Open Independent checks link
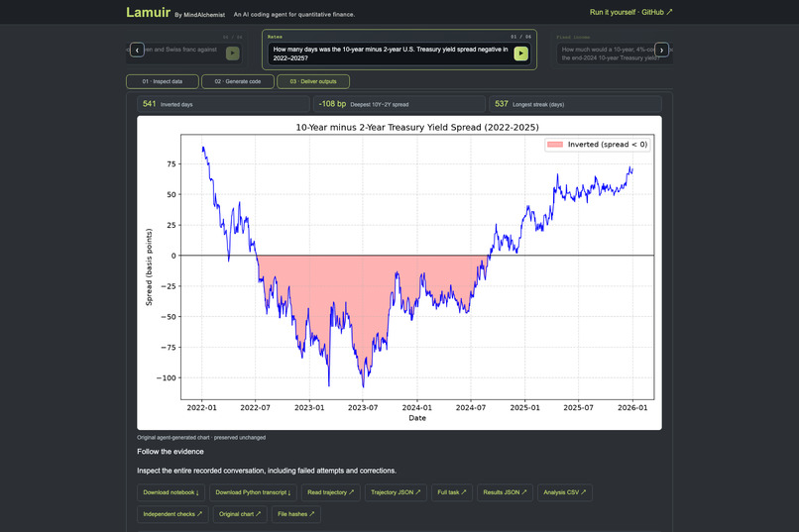Viewport: 799px width, 532px height. [x=172, y=514]
